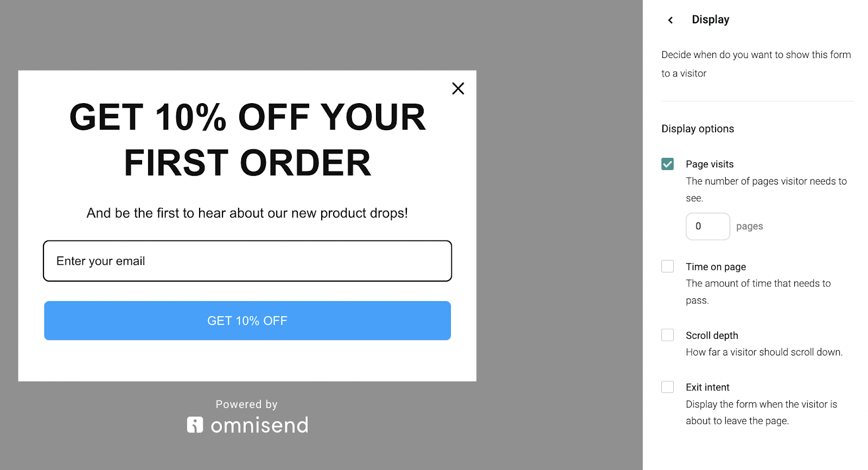The width and height of the screenshot is (868, 470).
Task: Click the Page visits label
Action: 710,164
